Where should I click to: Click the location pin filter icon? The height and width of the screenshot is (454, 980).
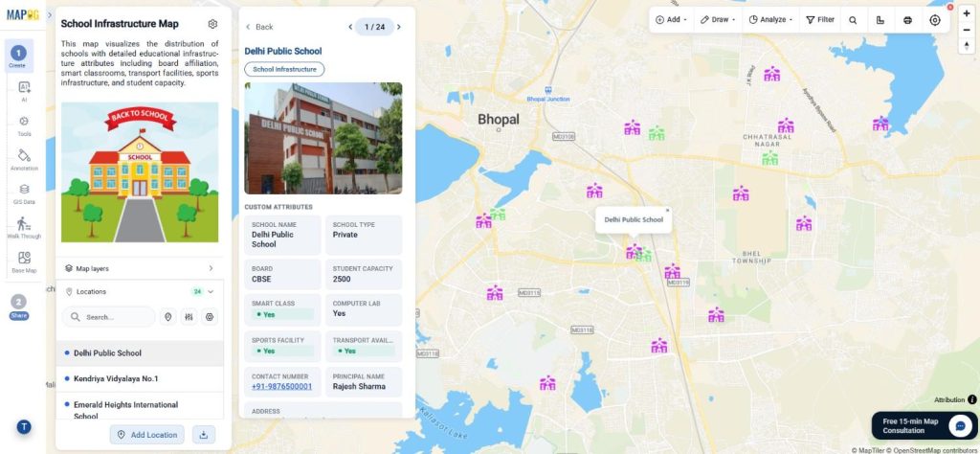point(167,317)
